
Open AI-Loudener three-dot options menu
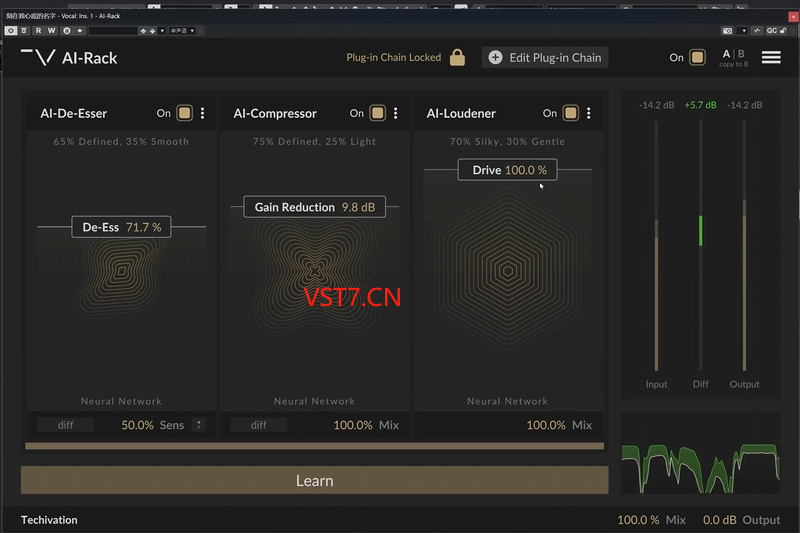coord(589,113)
